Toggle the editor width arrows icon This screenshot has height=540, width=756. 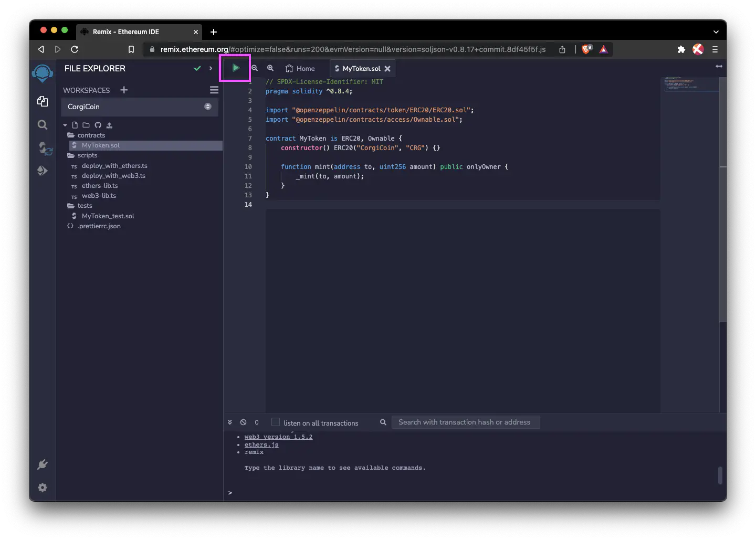(719, 66)
